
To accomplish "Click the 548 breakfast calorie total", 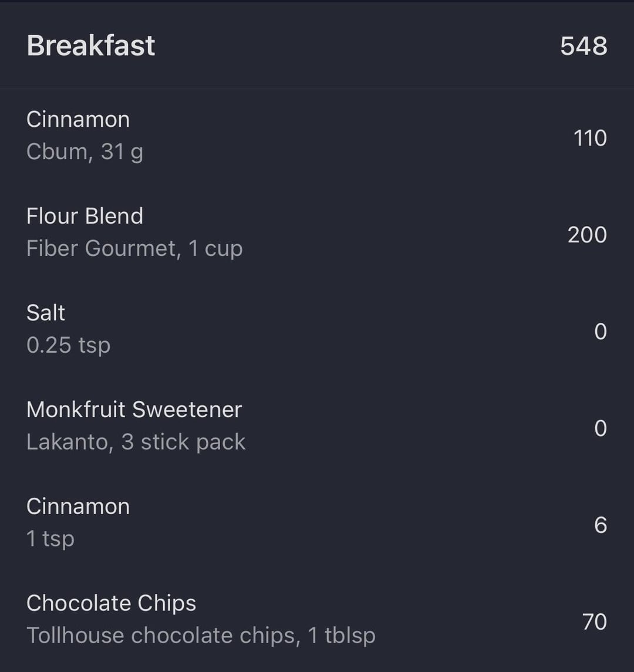I will point(584,46).
